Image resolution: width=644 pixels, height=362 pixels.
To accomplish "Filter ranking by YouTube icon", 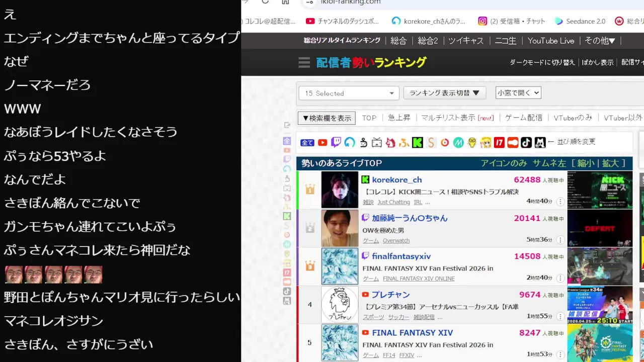I will click(x=323, y=143).
